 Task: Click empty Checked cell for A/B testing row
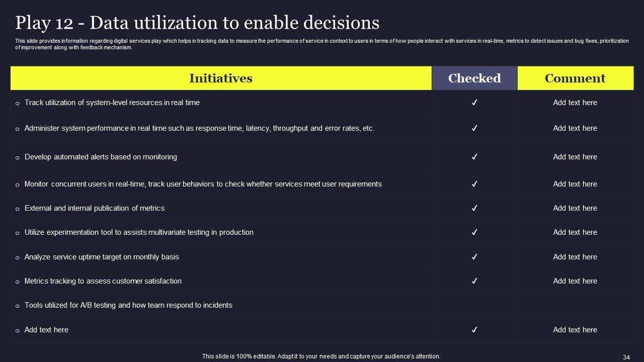[474, 305]
